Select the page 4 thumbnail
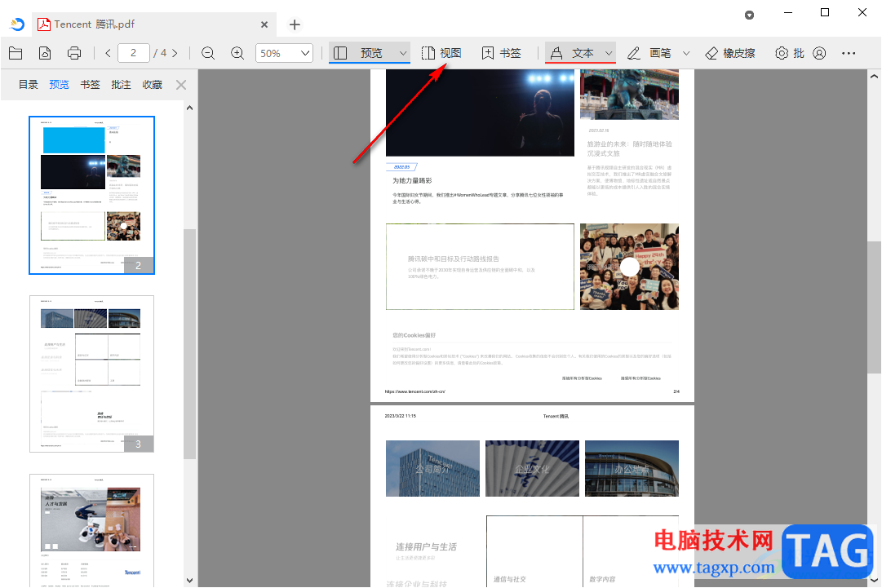The image size is (882, 588). point(91,530)
